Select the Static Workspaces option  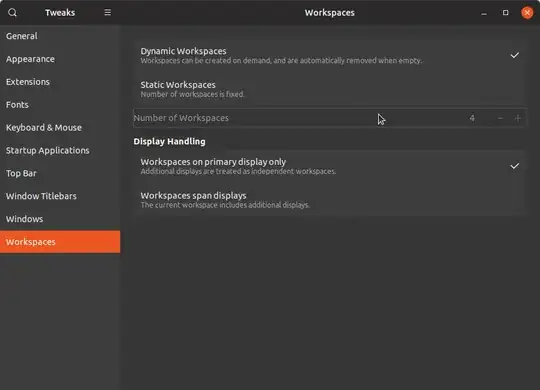[329, 89]
